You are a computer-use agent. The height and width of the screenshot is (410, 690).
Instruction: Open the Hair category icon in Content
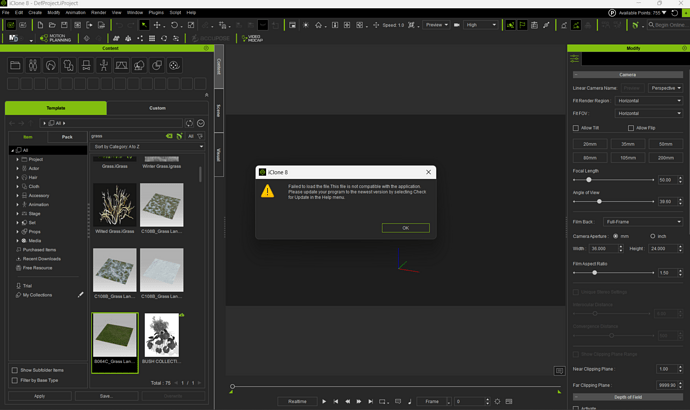[51, 66]
